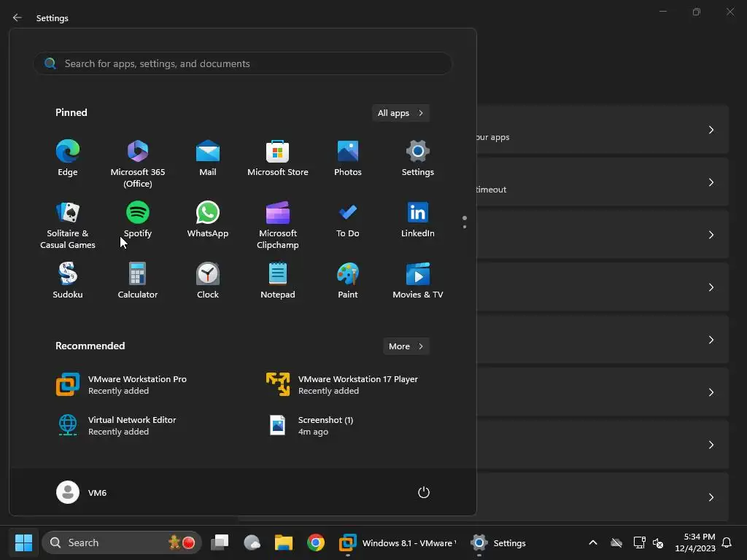Open the clock and date flyout
Image resolution: width=747 pixels, height=560 pixels.
point(695,542)
